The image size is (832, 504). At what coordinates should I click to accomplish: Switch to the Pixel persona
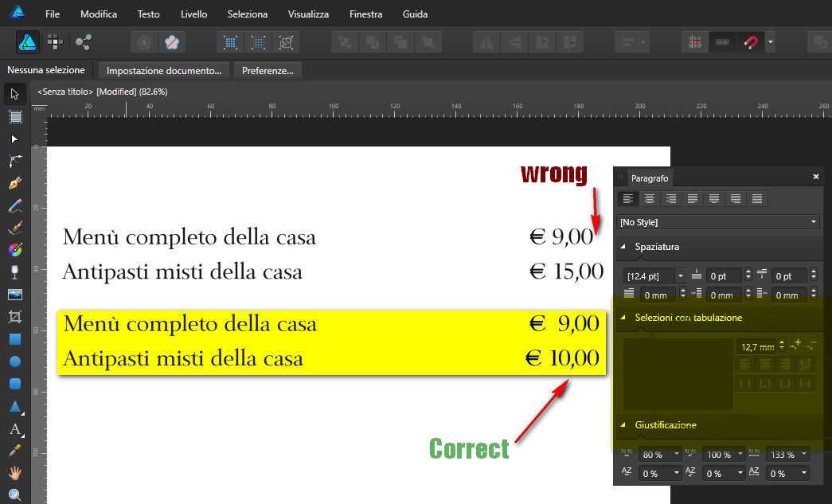[55, 42]
